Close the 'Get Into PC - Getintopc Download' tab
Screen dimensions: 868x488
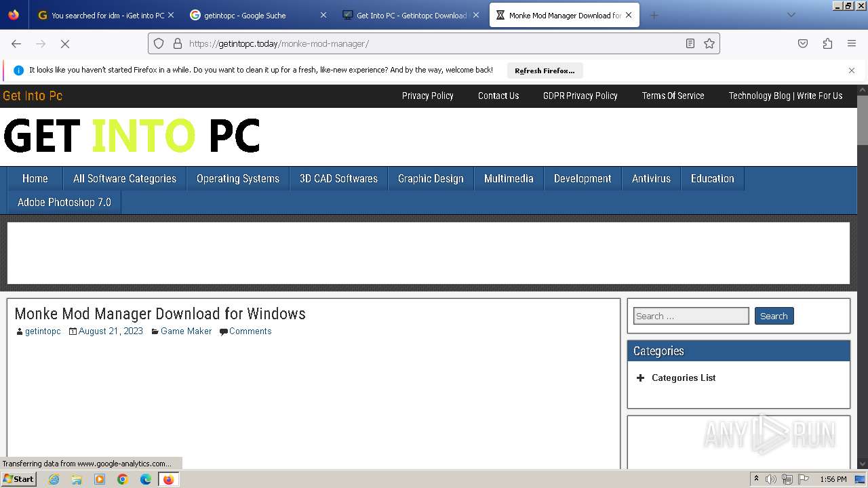click(476, 15)
